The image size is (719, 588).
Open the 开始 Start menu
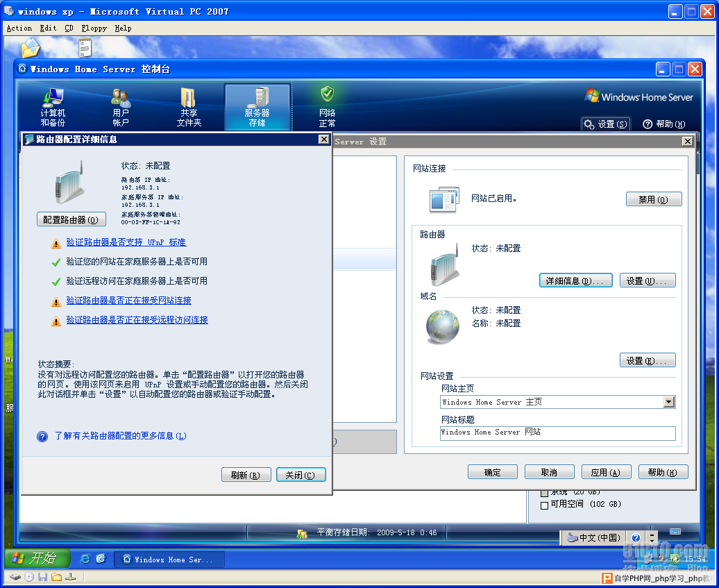tap(37, 558)
